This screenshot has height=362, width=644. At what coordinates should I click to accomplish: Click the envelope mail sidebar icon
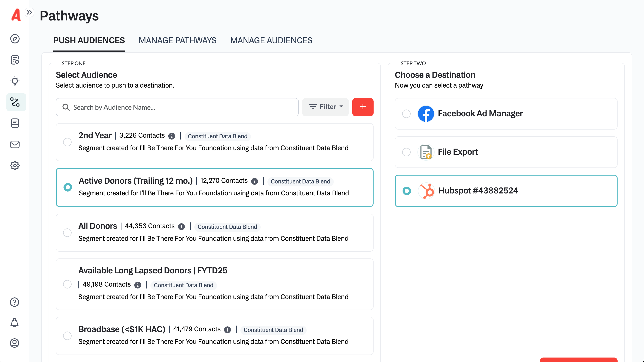pyautogui.click(x=15, y=144)
